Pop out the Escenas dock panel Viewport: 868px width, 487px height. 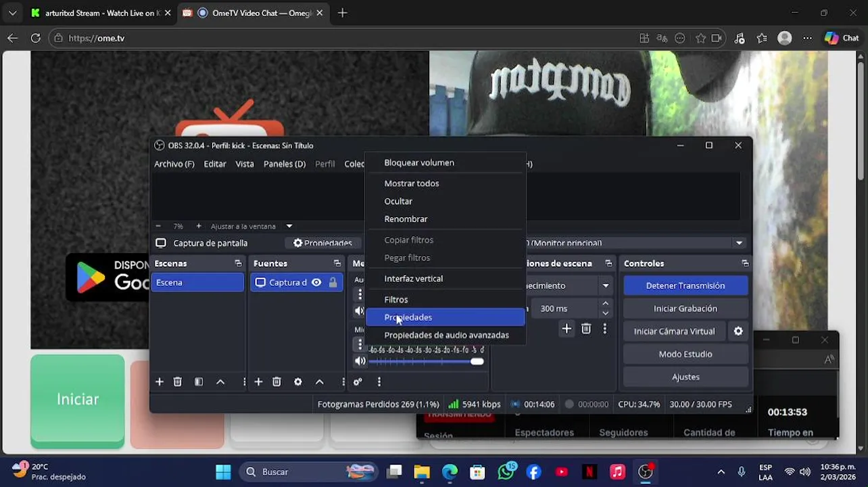pyautogui.click(x=238, y=264)
